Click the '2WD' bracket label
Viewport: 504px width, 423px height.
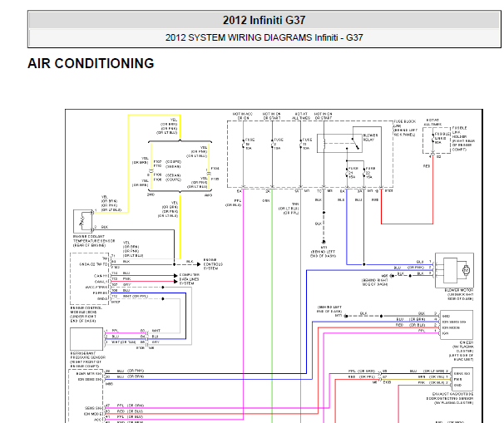(x=151, y=194)
